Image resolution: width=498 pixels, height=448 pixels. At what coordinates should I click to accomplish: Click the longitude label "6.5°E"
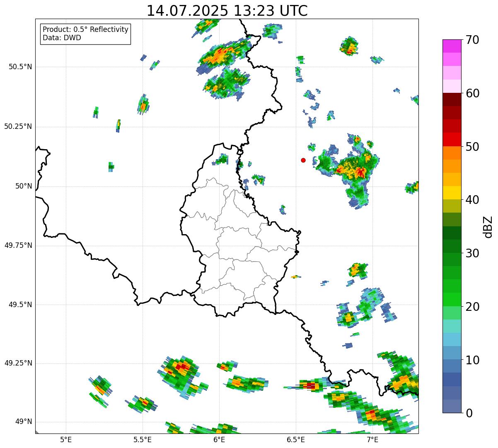296,439
